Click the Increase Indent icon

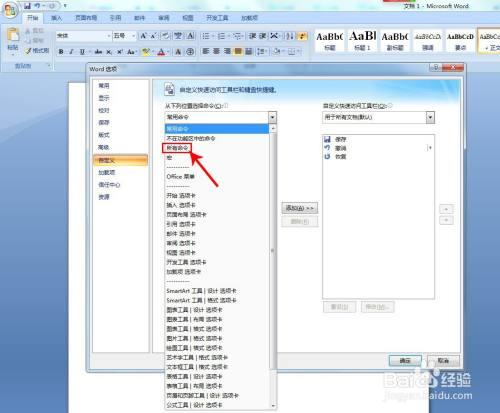[263, 36]
